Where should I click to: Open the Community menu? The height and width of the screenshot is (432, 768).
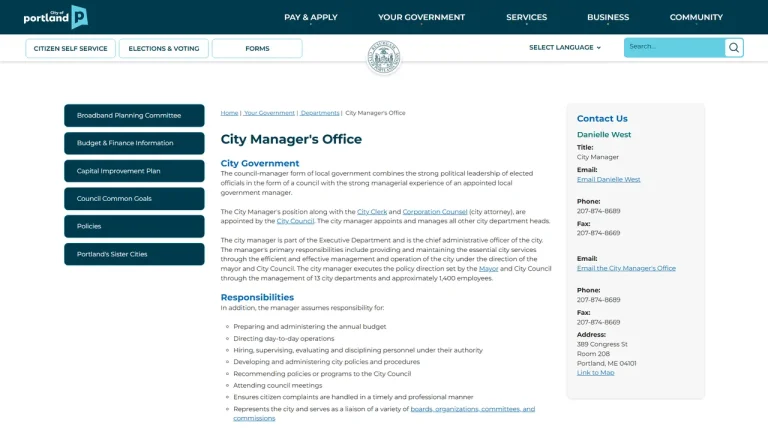696,17
